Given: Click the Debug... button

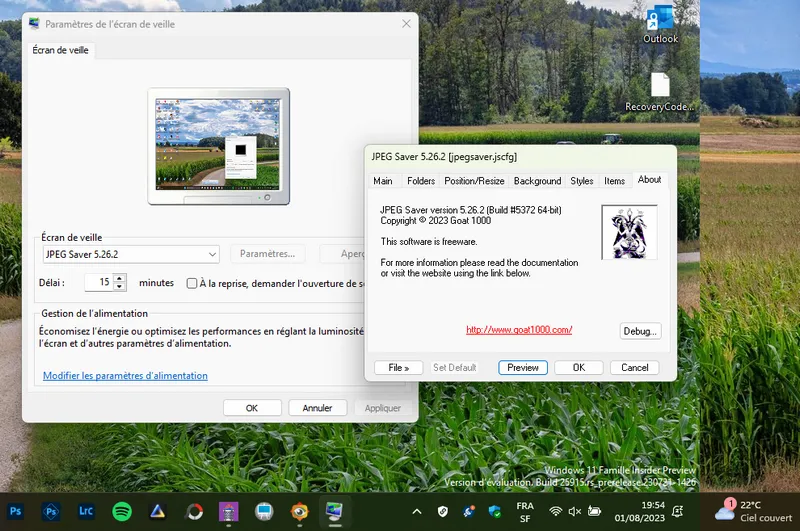Looking at the screenshot, I should pyautogui.click(x=640, y=331).
